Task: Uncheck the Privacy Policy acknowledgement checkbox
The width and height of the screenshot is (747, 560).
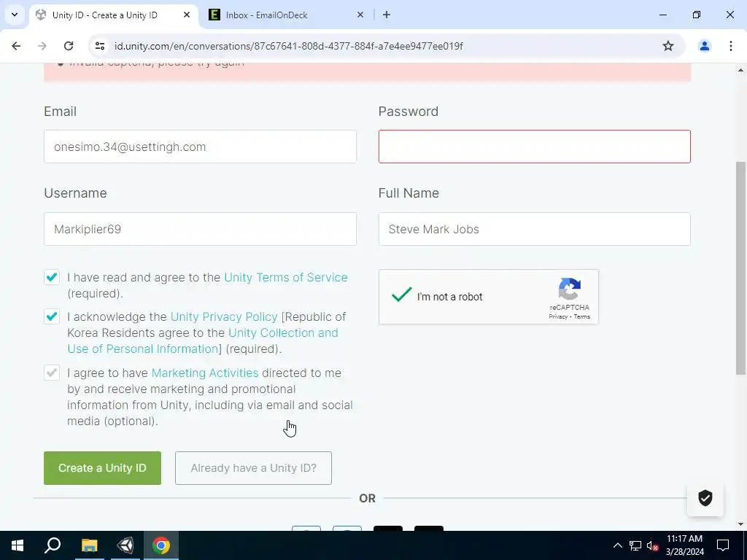Action: tap(52, 316)
